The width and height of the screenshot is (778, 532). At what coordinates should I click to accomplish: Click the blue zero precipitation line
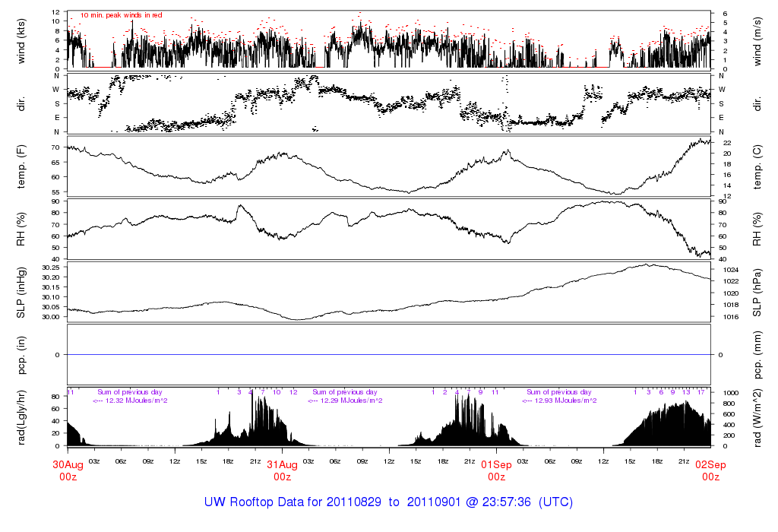click(389, 355)
